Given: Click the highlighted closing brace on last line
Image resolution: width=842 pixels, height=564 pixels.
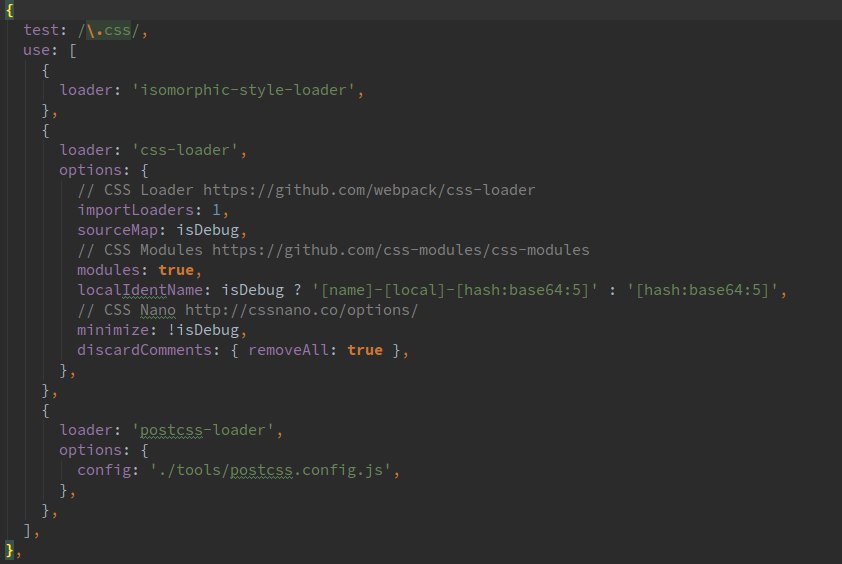Looking at the screenshot, I should [x=10, y=550].
